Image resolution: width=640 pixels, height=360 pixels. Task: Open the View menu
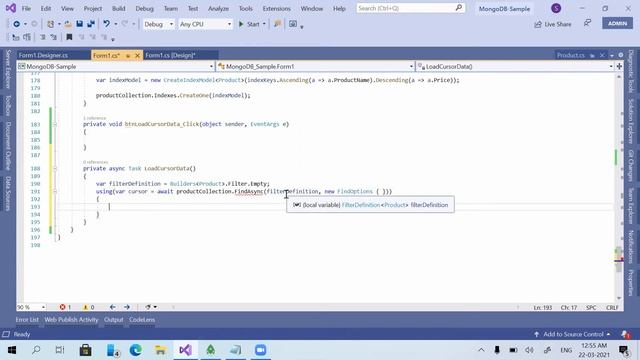(x=67, y=8)
